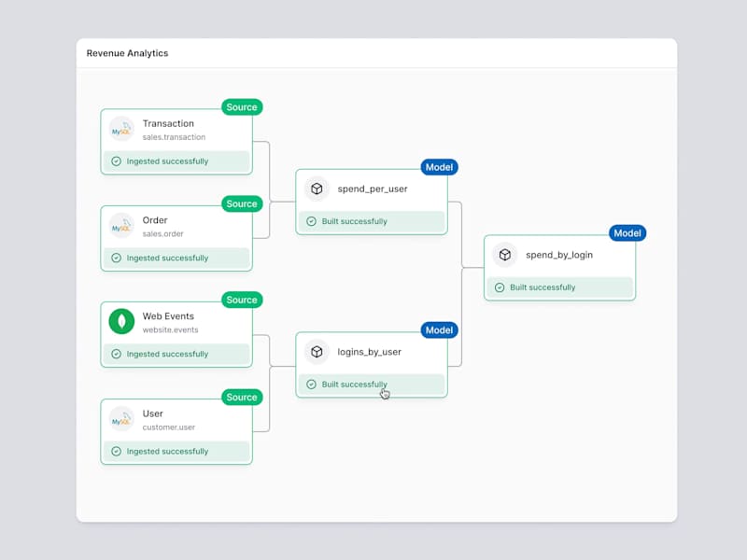This screenshot has height=560, width=747.
Task: Click the Model badge on spend_by_login
Action: click(x=627, y=233)
